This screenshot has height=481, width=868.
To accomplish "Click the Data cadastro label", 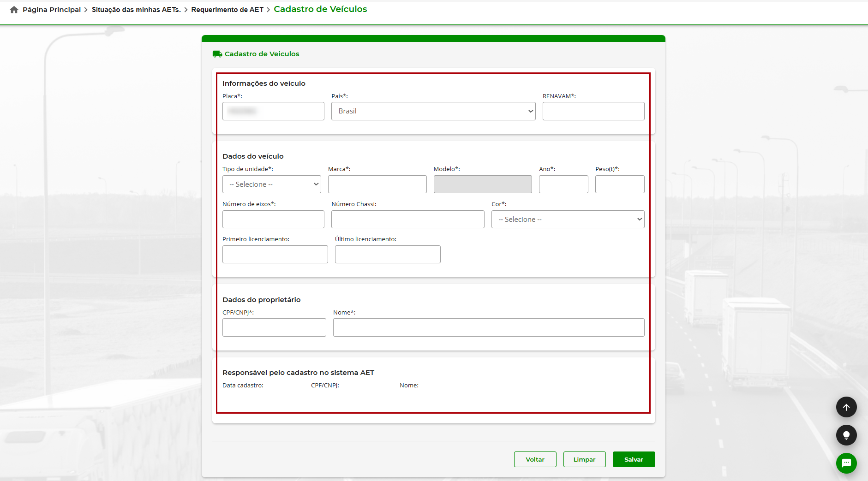I will (x=243, y=386).
